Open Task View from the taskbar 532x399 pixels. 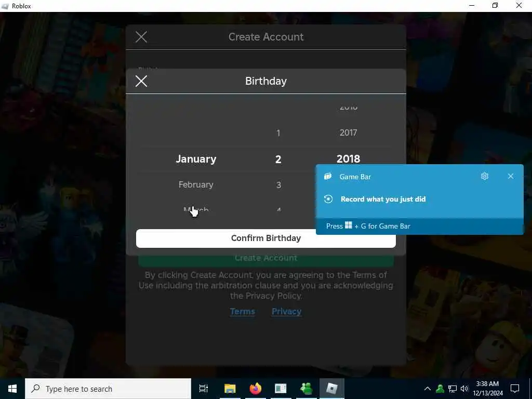pos(204,389)
